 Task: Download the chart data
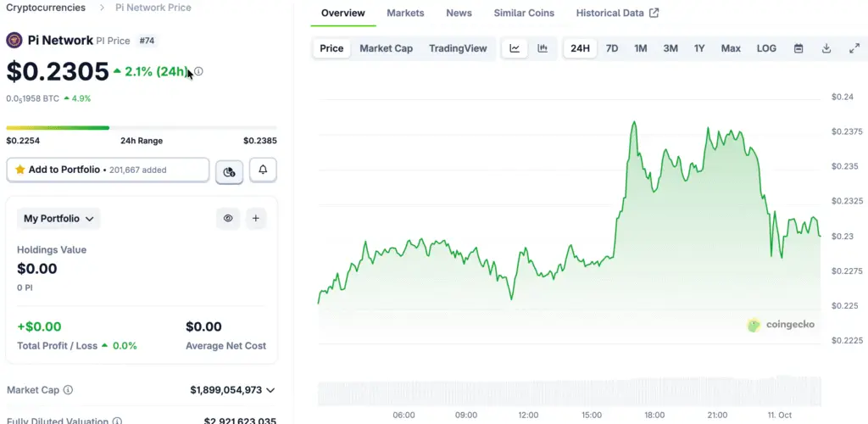coord(826,48)
